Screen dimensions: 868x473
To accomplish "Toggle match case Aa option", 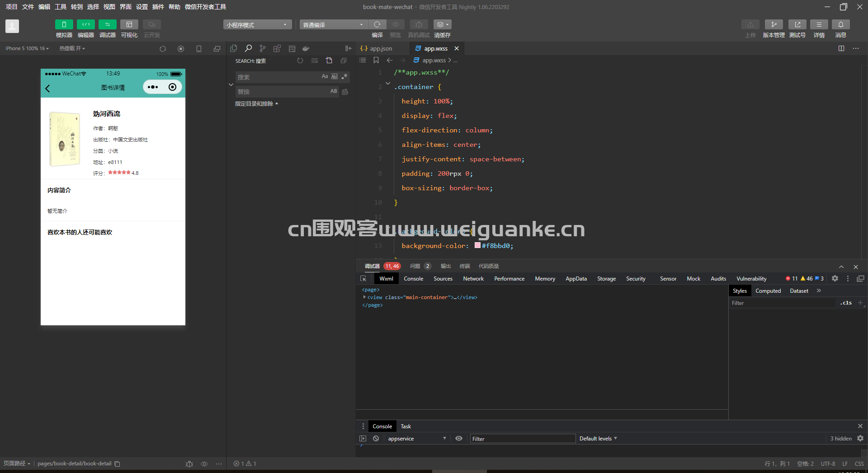I will point(325,77).
